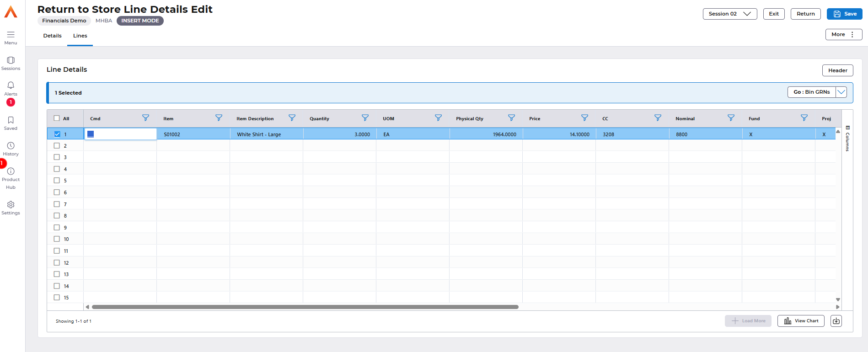
Task: Open the Settings gear icon
Action: (11, 204)
